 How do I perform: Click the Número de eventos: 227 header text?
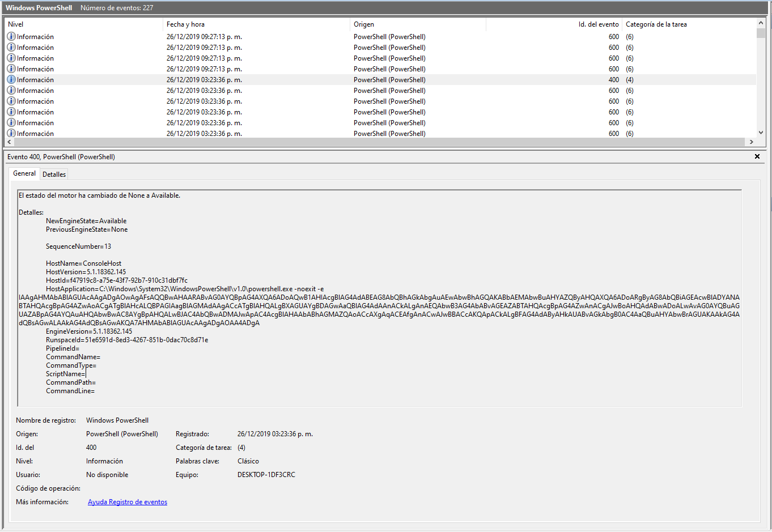(x=117, y=8)
